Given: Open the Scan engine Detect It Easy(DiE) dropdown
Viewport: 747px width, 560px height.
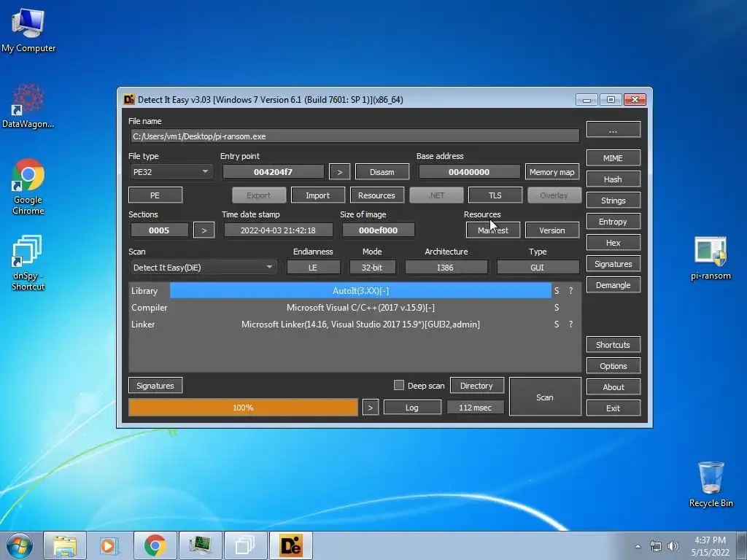Looking at the screenshot, I should pos(203,268).
